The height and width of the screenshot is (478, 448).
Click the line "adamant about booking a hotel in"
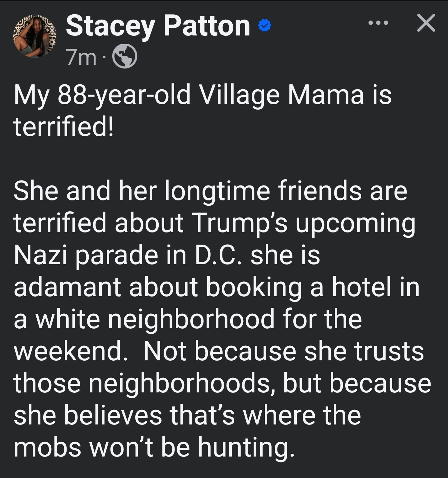[x=217, y=288]
